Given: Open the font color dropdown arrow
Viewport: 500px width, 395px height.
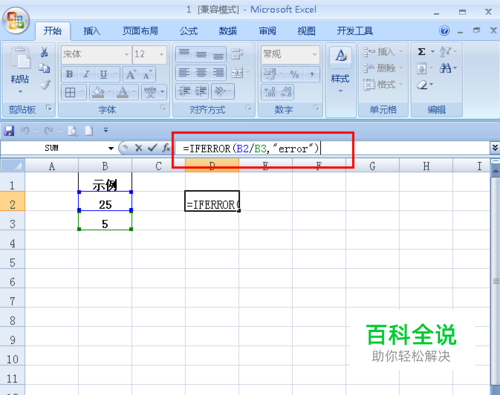Looking at the screenshot, I should [x=134, y=92].
